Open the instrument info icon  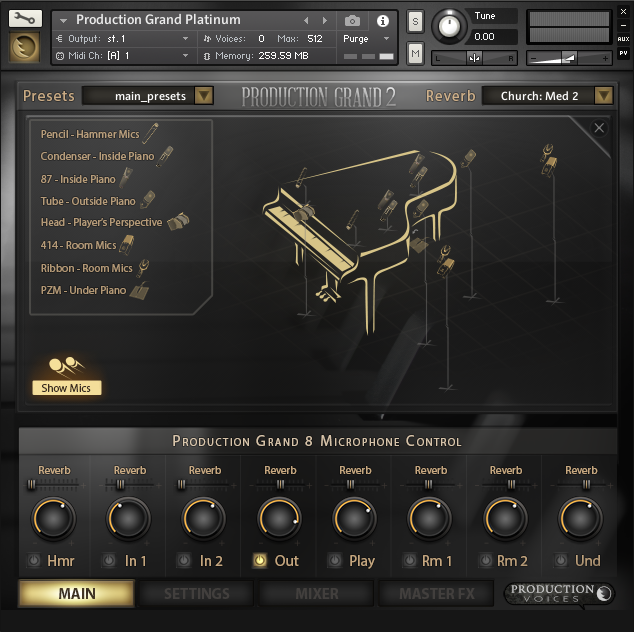click(x=383, y=21)
